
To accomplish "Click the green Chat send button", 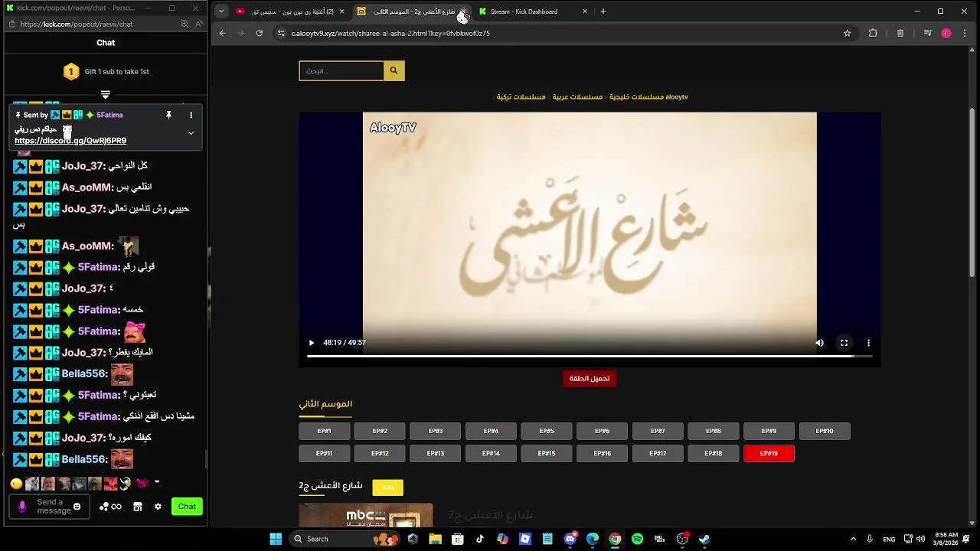I will (x=187, y=507).
